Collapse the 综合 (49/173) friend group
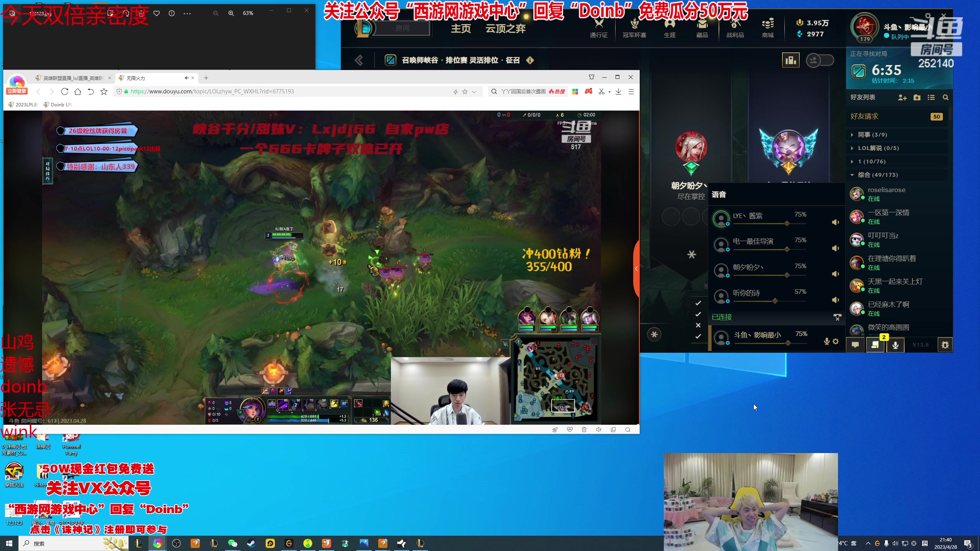The width and height of the screenshot is (980, 551). point(852,175)
